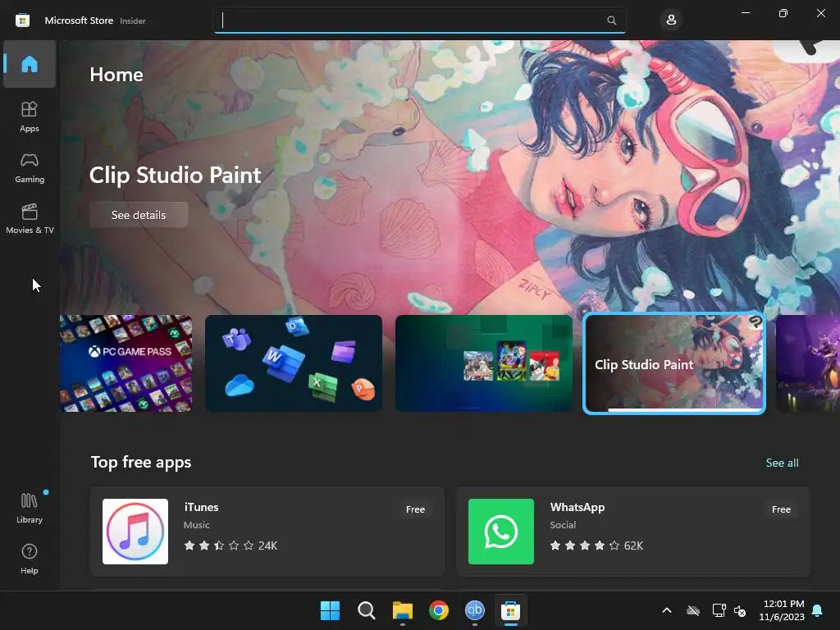Viewport: 840px width, 630px height.
Task: Click the Free button for iTunes
Action: click(x=415, y=509)
